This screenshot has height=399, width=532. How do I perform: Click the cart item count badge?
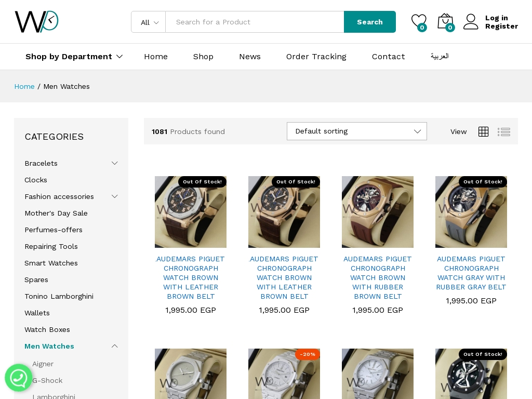pyautogui.click(x=450, y=28)
